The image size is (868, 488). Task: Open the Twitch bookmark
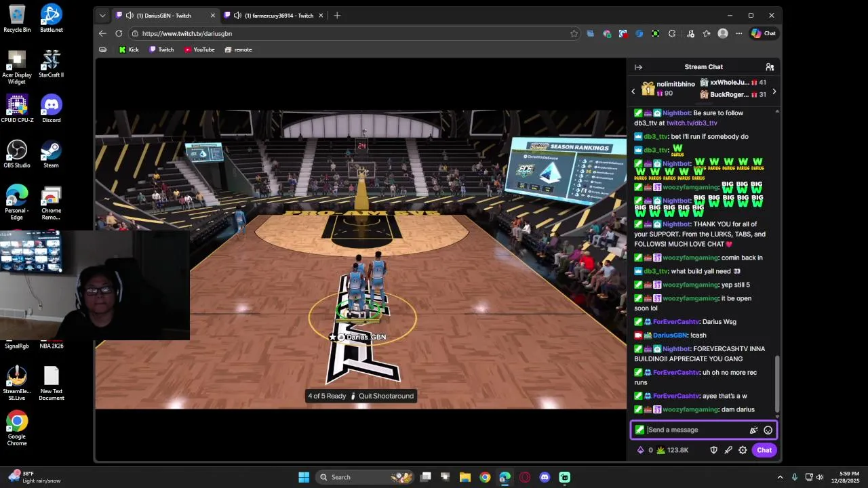tap(161, 49)
